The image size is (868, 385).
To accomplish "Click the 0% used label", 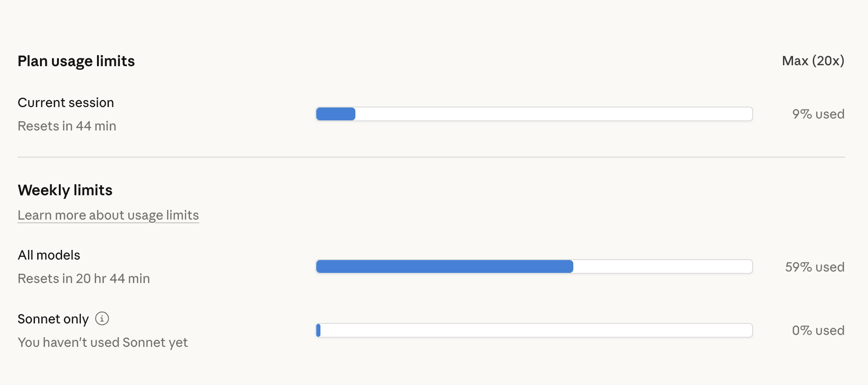I will click(x=818, y=330).
